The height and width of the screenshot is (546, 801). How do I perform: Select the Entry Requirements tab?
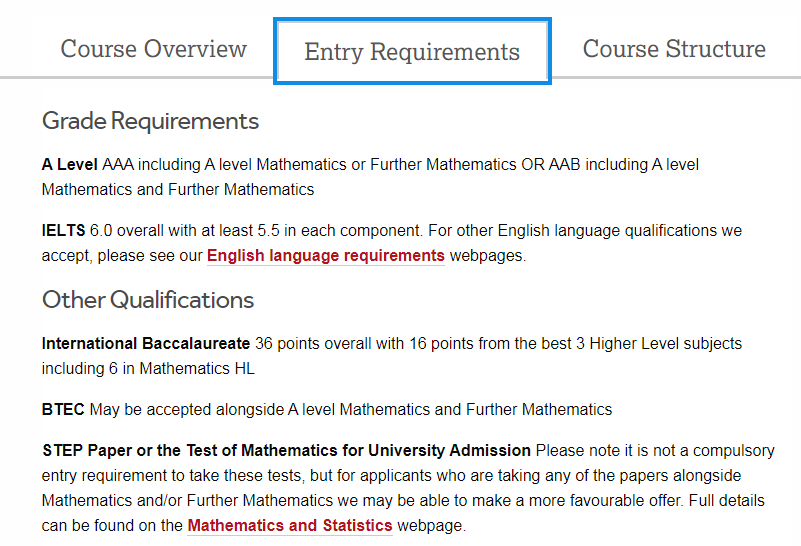tap(412, 52)
